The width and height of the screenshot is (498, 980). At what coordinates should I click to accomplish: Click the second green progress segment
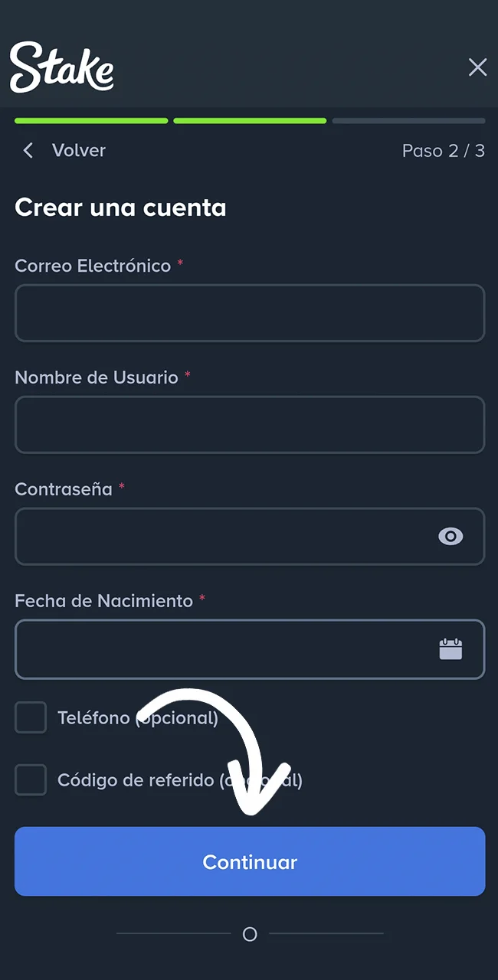click(250, 120)
